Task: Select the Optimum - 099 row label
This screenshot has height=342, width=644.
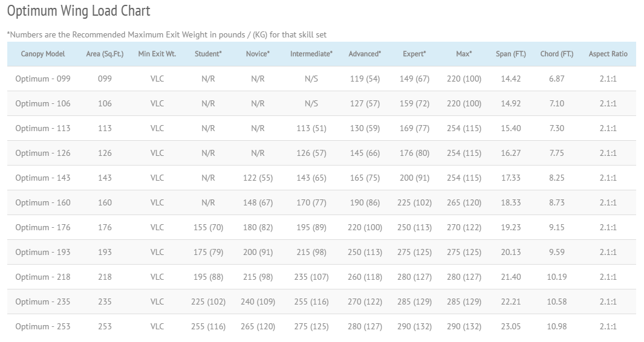Action: point(43,79)
